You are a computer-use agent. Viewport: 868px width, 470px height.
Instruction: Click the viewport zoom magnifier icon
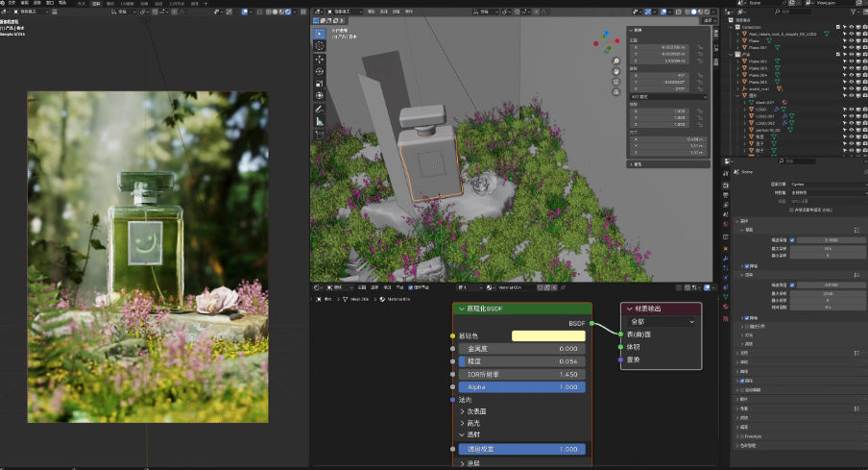tap(615, 60)
